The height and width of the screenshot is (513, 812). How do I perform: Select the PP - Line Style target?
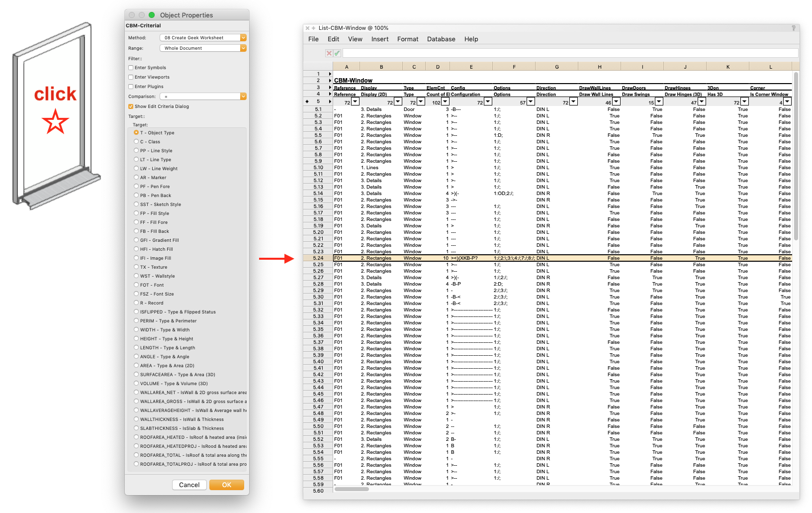(x=136, y=150)
